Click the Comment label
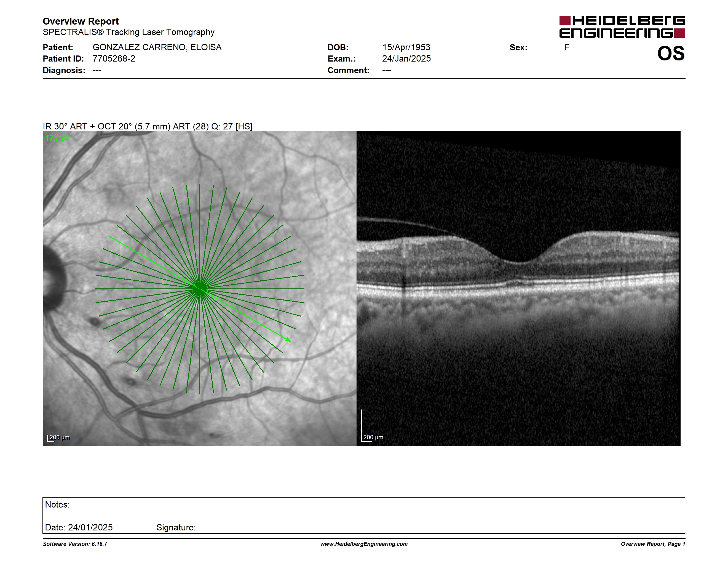This screenshot has height=563, width=728. coord(348,70)
